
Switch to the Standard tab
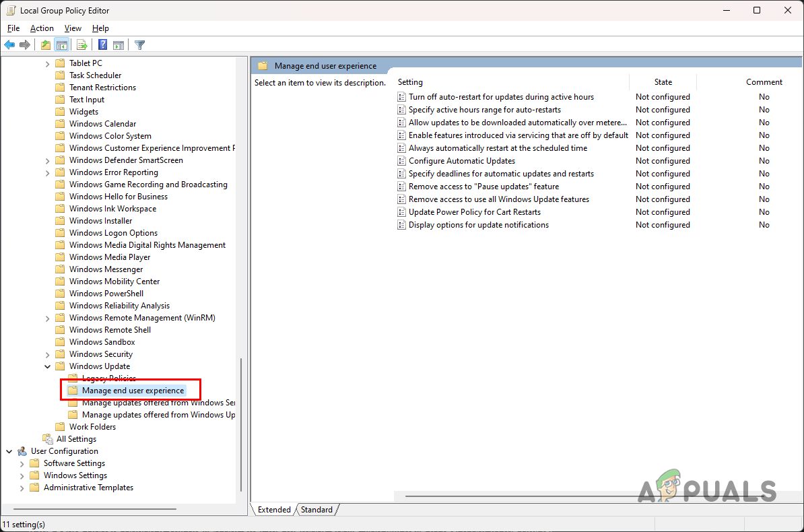[x=316, y=509]
